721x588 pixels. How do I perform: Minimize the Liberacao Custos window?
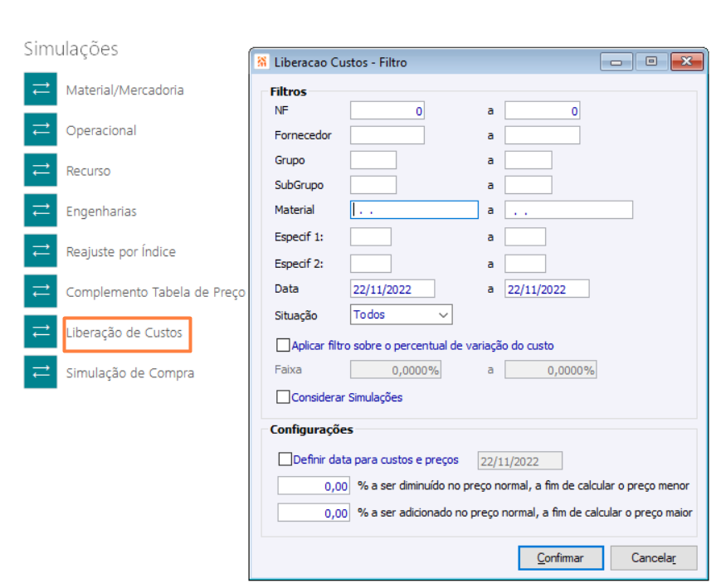coord(616,61)
